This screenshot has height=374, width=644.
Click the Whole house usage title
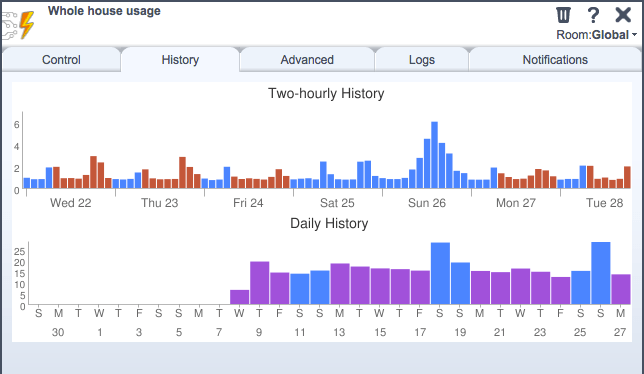pyautogui.click(x=104, y=11)
